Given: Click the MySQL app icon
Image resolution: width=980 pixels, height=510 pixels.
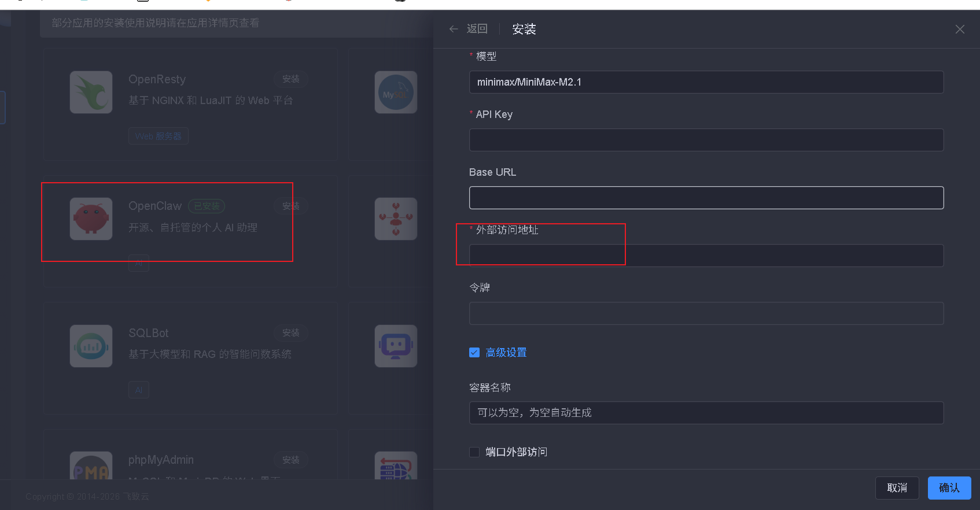Looking at the screenshot, I should pos(396,93).
